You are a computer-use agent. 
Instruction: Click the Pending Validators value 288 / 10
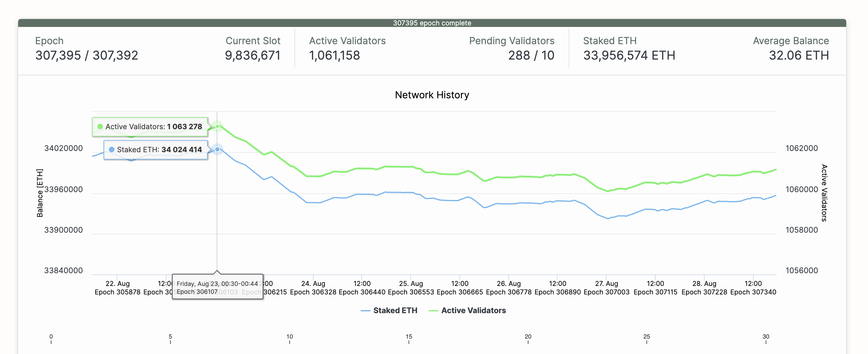pyautogui.click(x=531, y=56)
